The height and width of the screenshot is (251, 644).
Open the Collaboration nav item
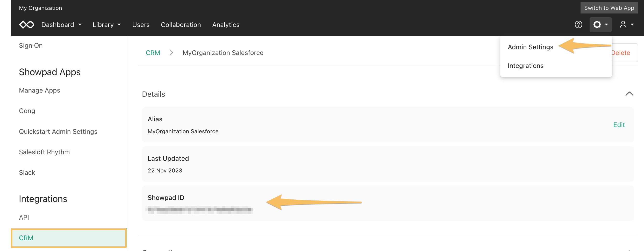[181, 25]
